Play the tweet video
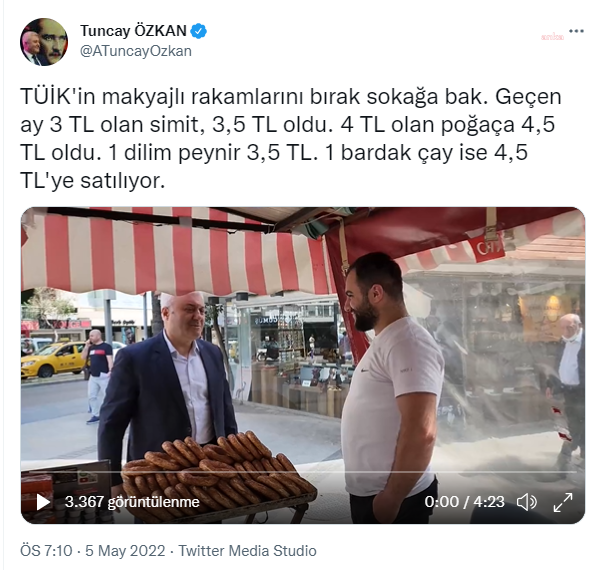 (43, 502)
